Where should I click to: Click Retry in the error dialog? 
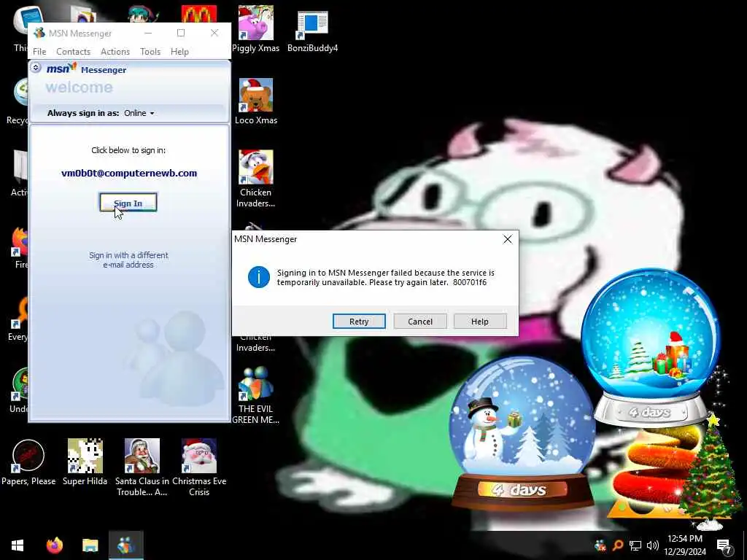pos(359,322)
